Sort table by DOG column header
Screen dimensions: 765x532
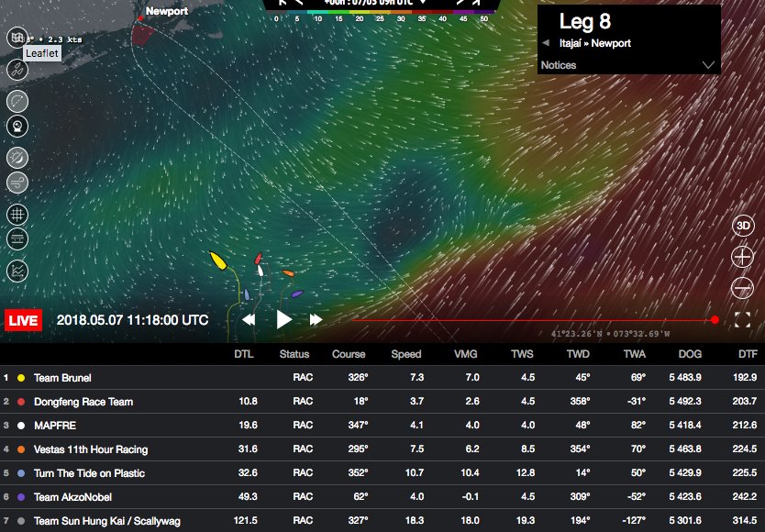[x=690, y=354]
